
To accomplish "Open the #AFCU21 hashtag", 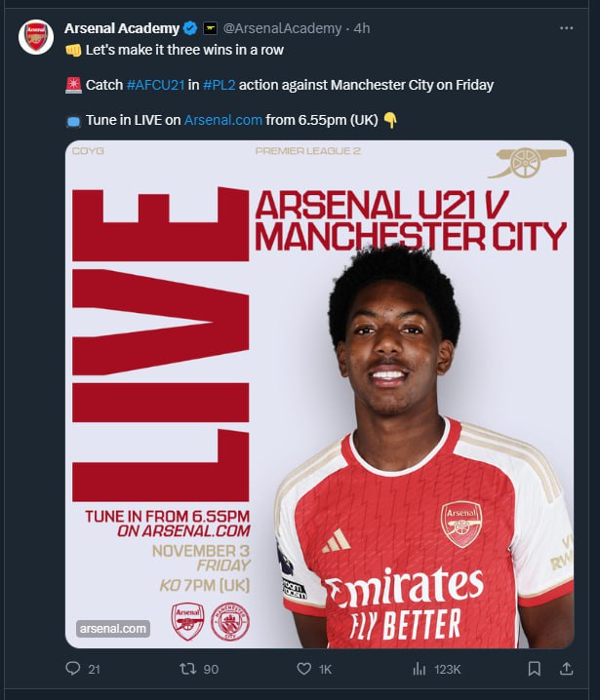I will click(155, 85).
